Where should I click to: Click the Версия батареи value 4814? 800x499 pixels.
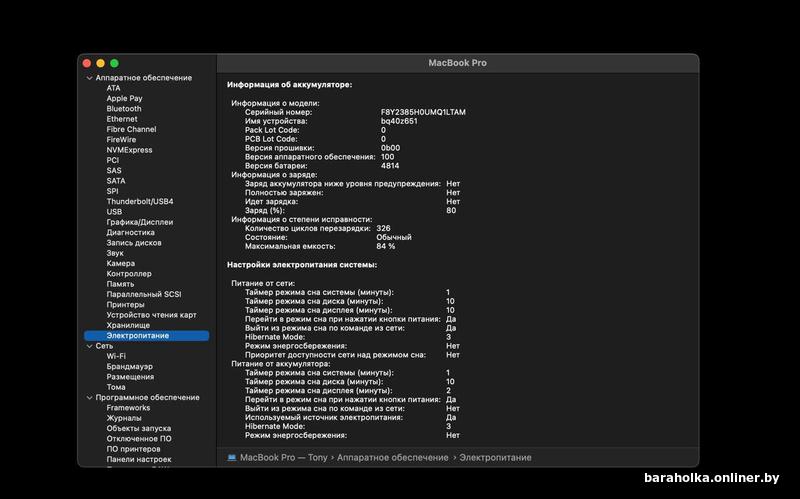tap(390, 166)
